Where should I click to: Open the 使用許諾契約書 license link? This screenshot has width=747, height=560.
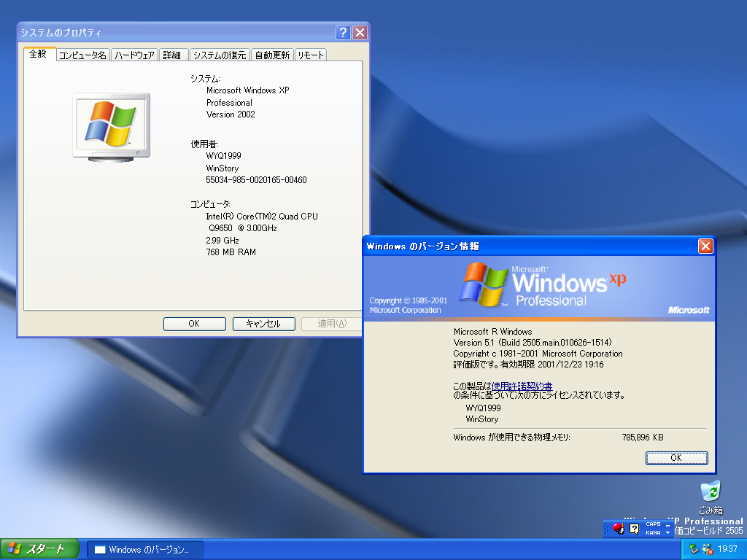522,386
